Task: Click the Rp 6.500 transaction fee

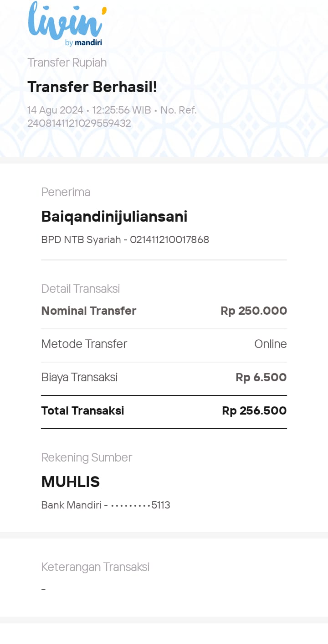Action: pos(261,377)
